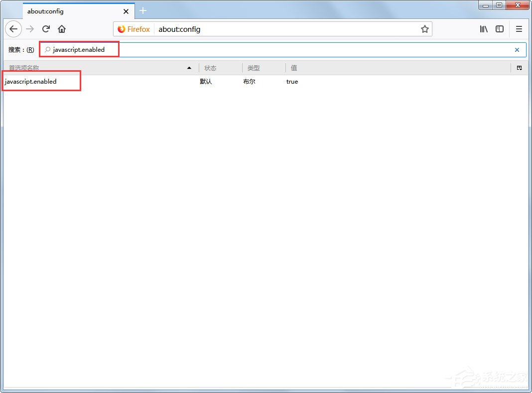Go to homepage with the home icon
532x393 pixels.
click(x=61, y=29)
